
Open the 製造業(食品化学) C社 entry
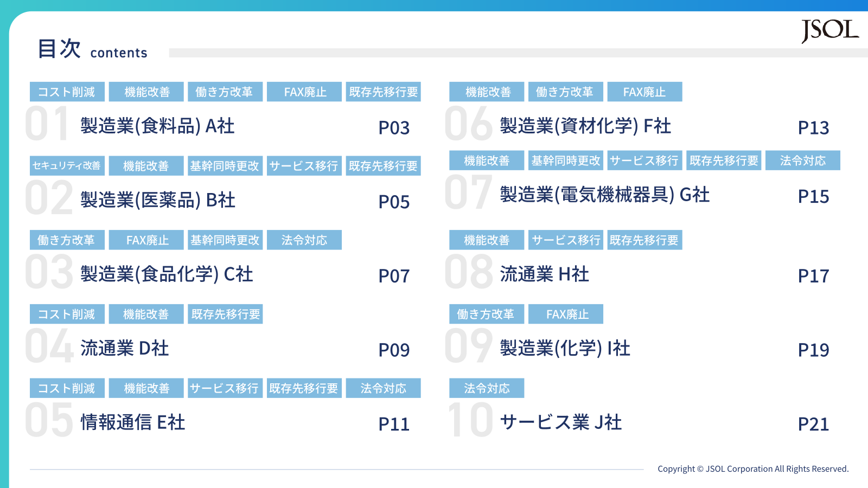coord(167,274)
